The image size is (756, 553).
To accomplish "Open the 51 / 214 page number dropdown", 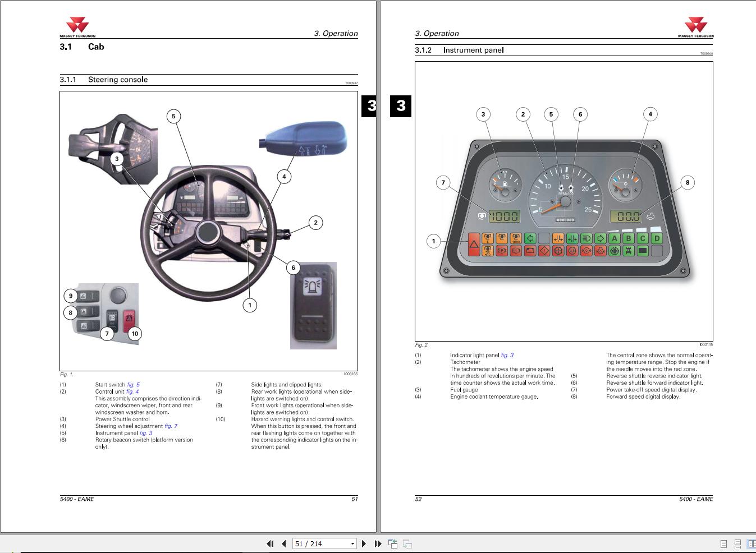I will [x=352, y=543].
